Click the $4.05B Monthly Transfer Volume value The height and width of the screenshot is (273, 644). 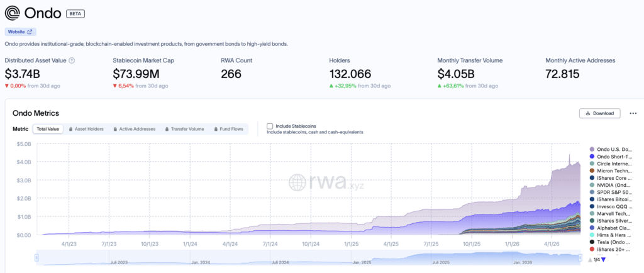click(x=455, y=74)
